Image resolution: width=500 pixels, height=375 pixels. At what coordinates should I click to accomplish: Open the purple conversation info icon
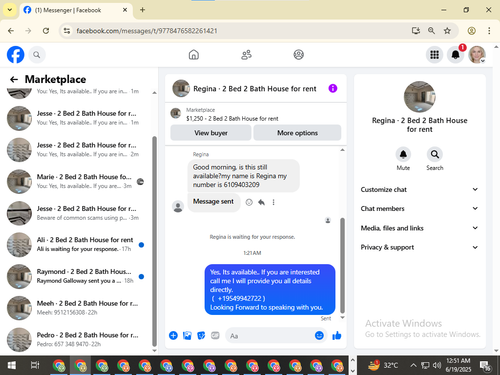(333, 88)
